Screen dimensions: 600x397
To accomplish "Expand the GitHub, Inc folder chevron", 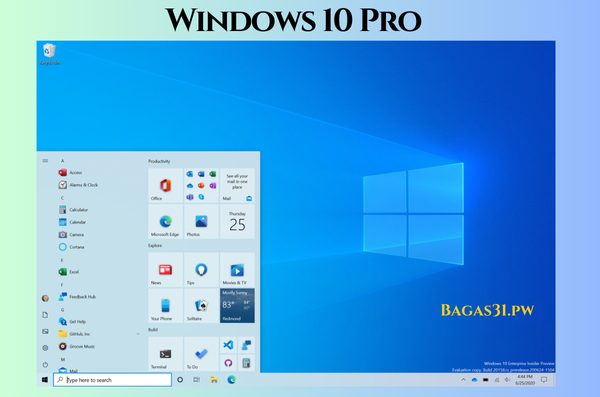I will 138,334.
